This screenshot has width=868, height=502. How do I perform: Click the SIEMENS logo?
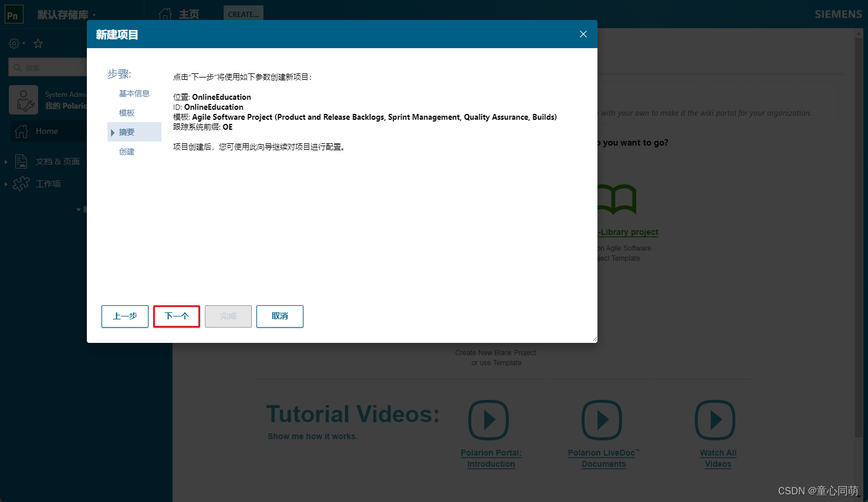tap(838, 14)
